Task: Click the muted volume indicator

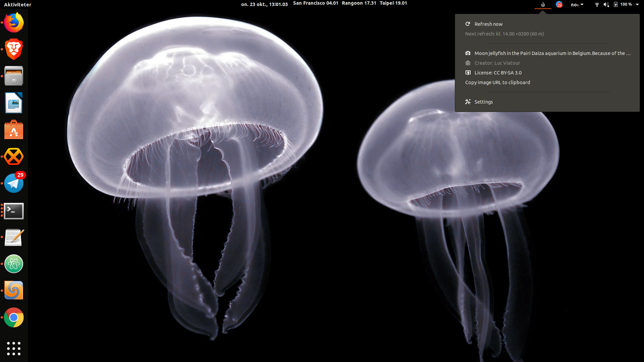Action: tap(606, 4)
